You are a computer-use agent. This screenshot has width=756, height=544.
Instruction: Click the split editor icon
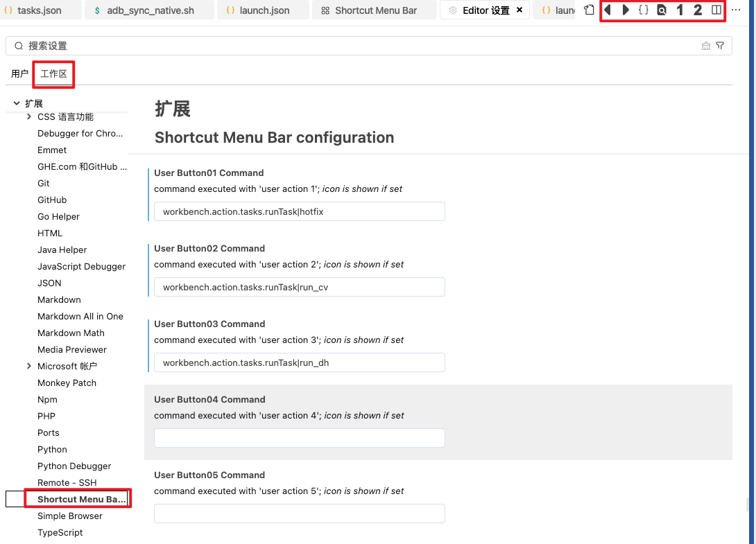tap(716, 10)
